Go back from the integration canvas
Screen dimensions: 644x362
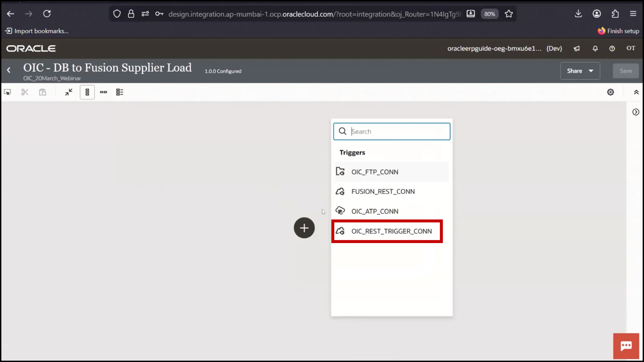[x=9, y=70]
